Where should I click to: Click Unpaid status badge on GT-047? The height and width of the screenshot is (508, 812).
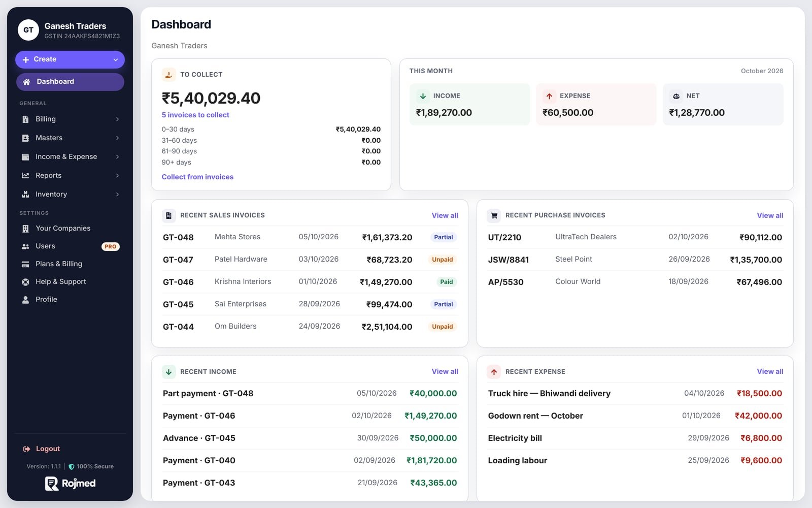pyautogui.click(x=442, y=260)
